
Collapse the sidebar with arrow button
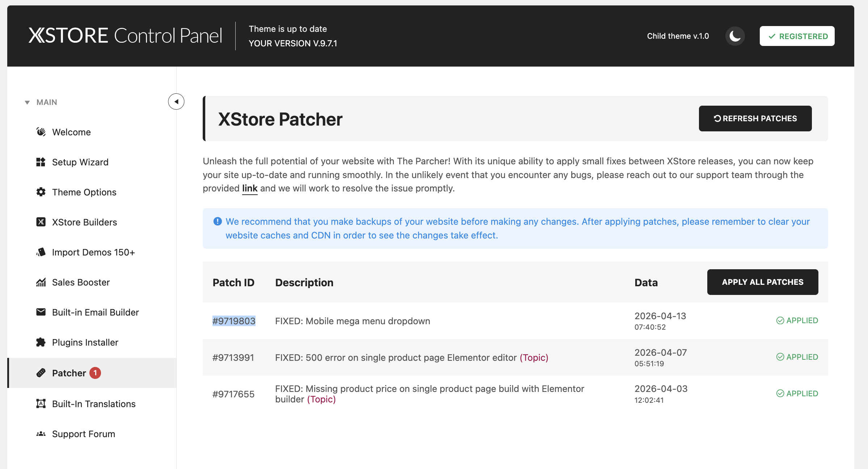(x=176, y=102)
